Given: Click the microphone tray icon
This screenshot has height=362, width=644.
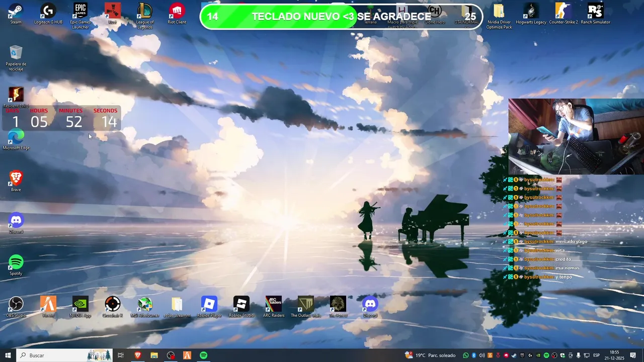Looking at the screenshot, I should coord(578,355).
